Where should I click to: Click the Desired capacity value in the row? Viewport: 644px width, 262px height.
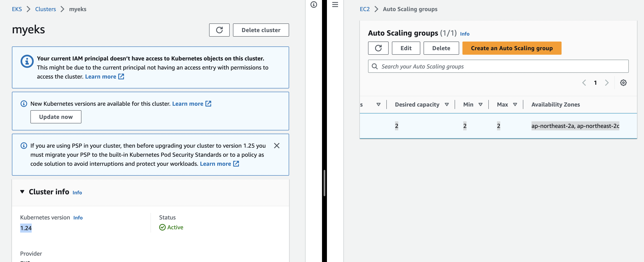[x=396, y=126]
